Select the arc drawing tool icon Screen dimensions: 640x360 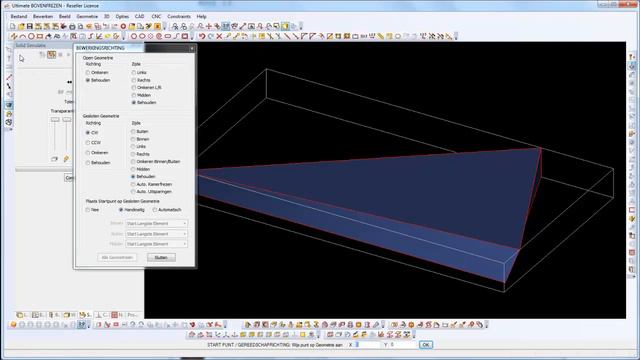coord(22,36)
